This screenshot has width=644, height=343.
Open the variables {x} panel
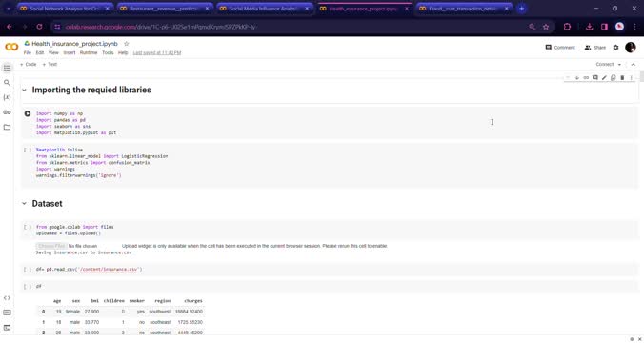(x=7, y=97)
